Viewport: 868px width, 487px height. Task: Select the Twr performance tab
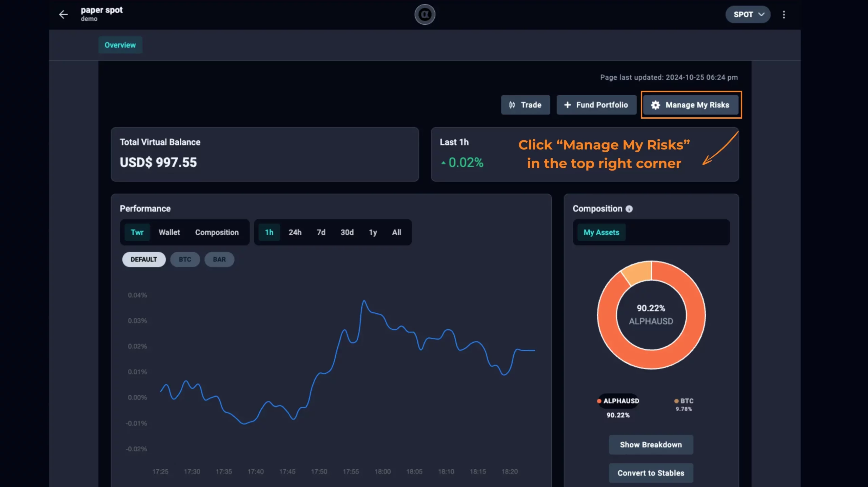pos(137,232)
